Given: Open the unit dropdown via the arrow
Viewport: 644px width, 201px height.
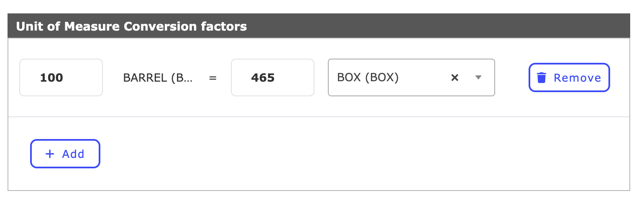Looking at the screenshot, I should pos(479,77).
